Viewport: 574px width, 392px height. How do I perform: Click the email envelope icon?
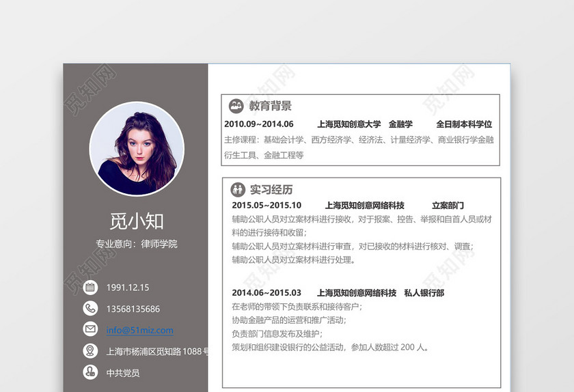pos(90,329)
